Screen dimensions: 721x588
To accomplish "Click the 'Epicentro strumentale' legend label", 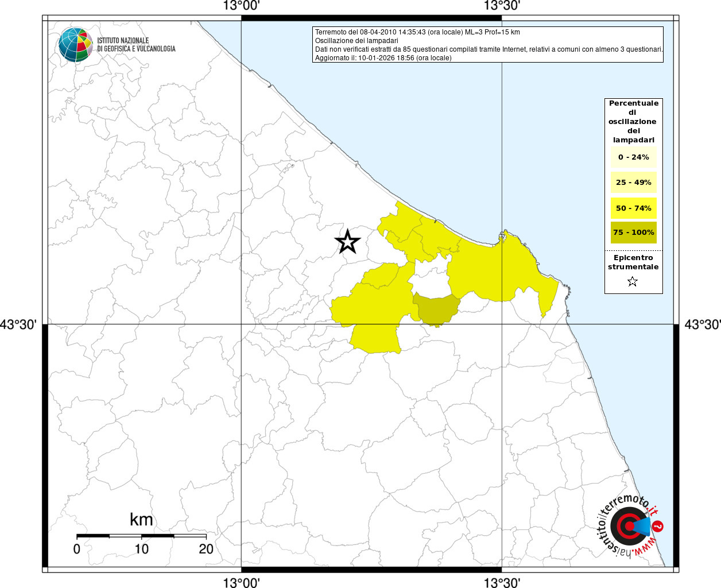I will point(633,262).
